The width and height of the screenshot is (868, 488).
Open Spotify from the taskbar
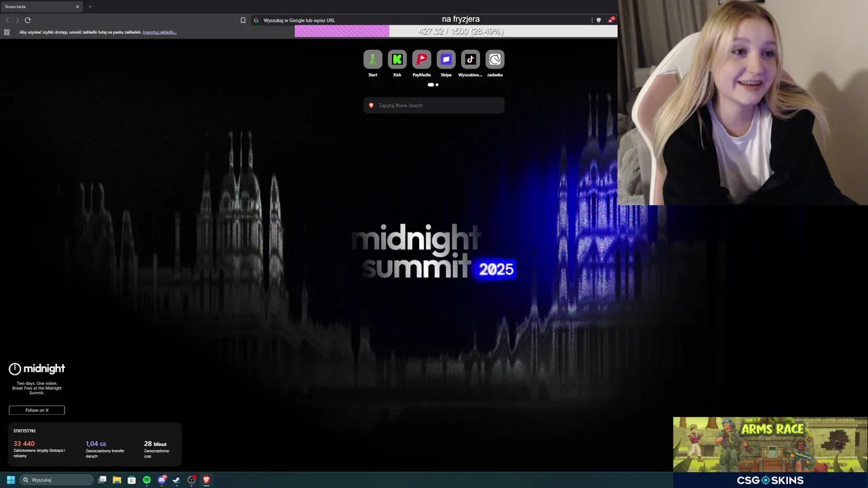coord(146,480)
